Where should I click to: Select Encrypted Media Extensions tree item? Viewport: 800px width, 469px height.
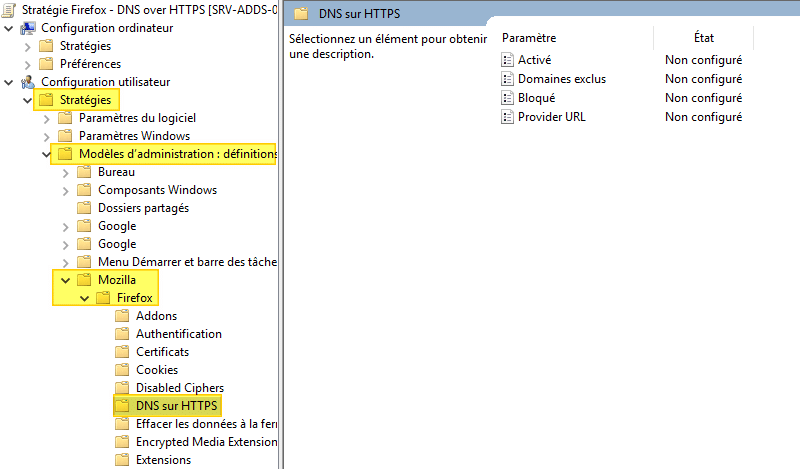(x=206, y=442)
